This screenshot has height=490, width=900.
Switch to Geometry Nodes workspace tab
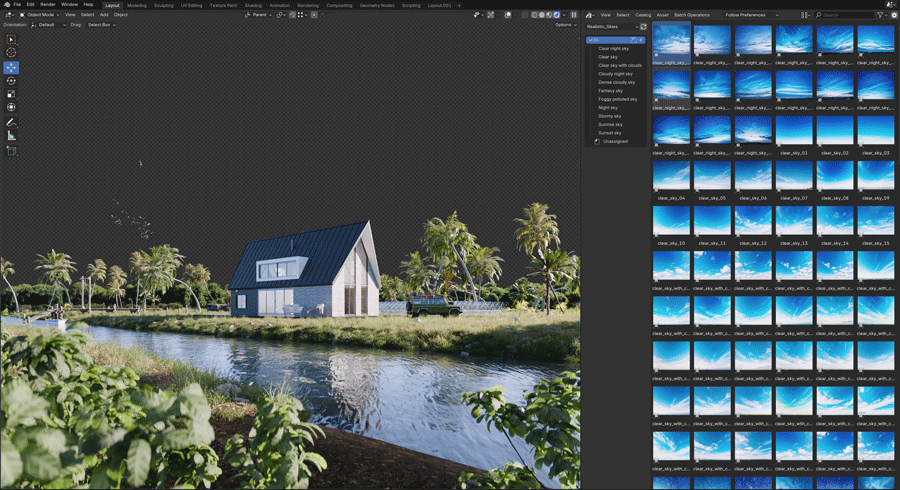(x=377, y=5)
